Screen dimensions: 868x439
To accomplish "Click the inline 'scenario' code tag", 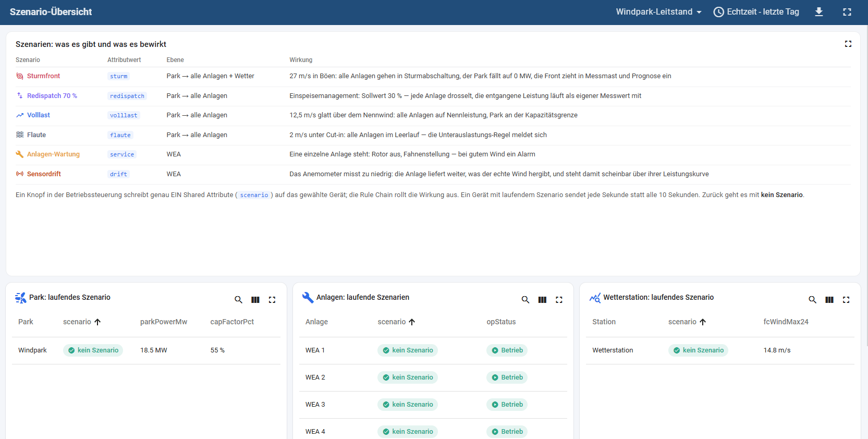I will pyautogui.click(x=254, y=195).
